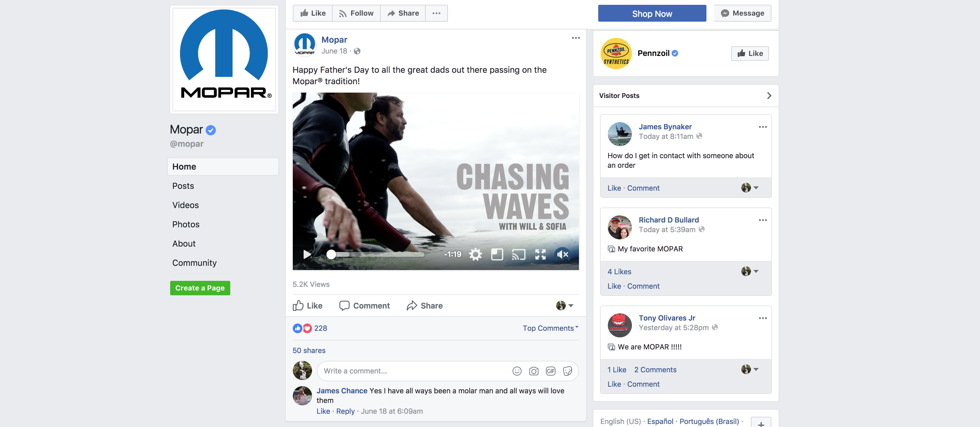
Task: Open the Top Comments sort dropdown
Action: tap(550, 328)
